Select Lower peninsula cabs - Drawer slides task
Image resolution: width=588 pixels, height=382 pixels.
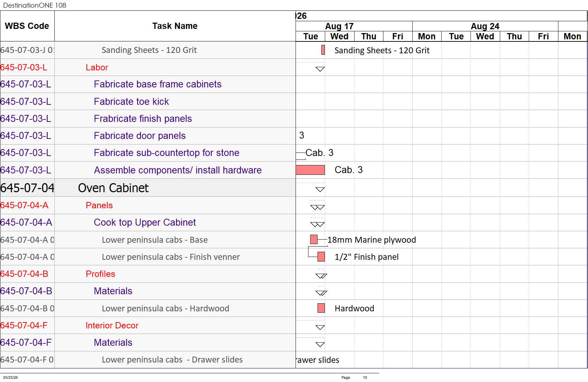[x=172, y=359]
